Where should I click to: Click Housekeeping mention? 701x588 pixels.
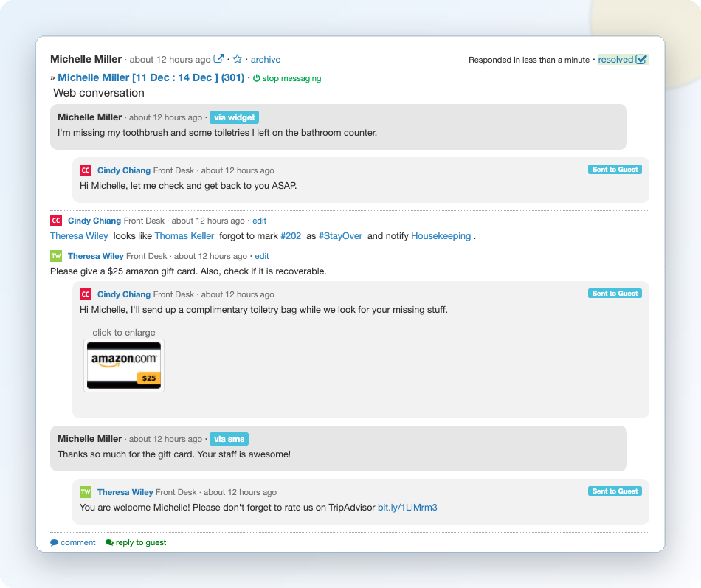441,235
